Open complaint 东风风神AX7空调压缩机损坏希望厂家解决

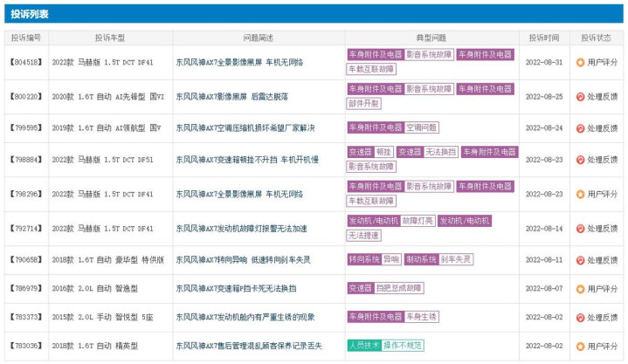(x=245, y=128)
